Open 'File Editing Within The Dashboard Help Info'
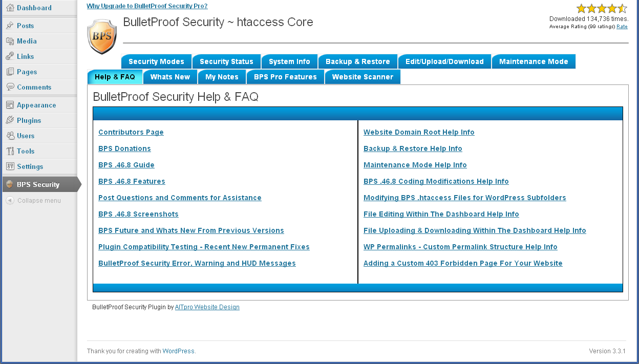The height and width of the screenshot is (364, 639). (441, 214)
